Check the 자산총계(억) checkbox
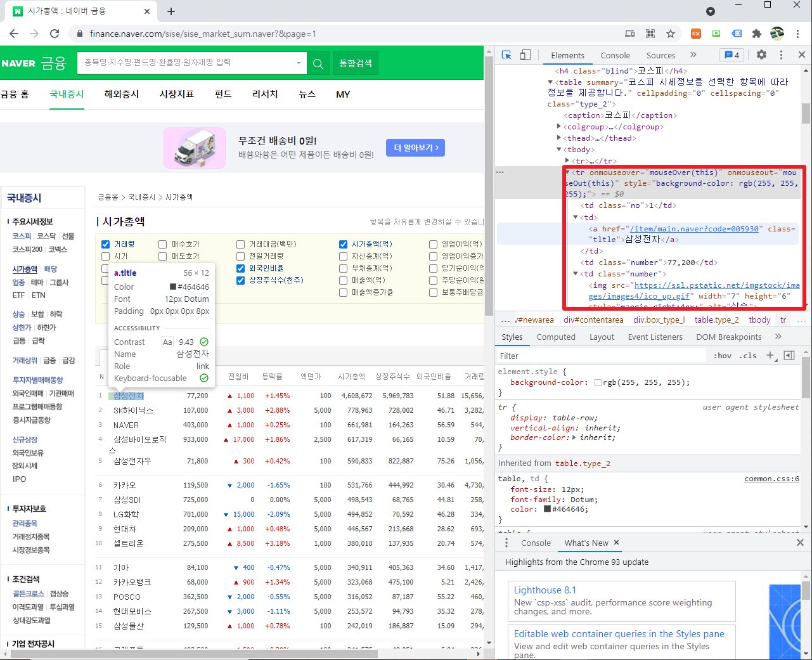This screenshot has width=812, height=660. pos(344,256)
